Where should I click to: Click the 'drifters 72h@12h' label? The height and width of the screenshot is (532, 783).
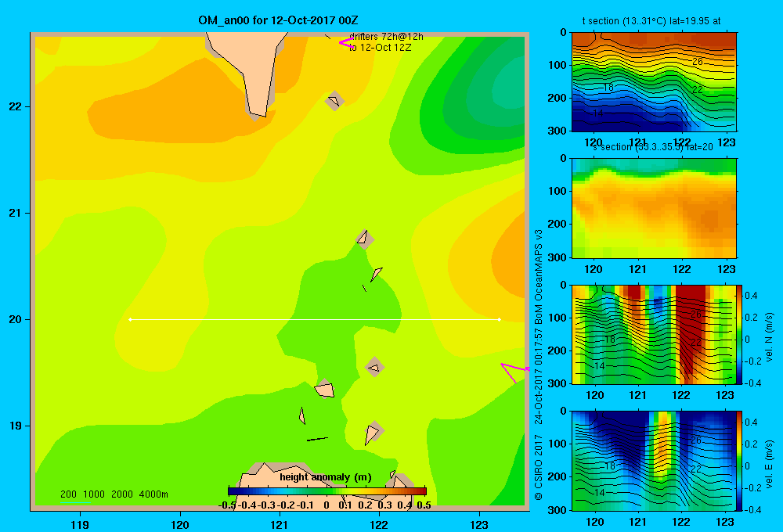coord(386,37)
